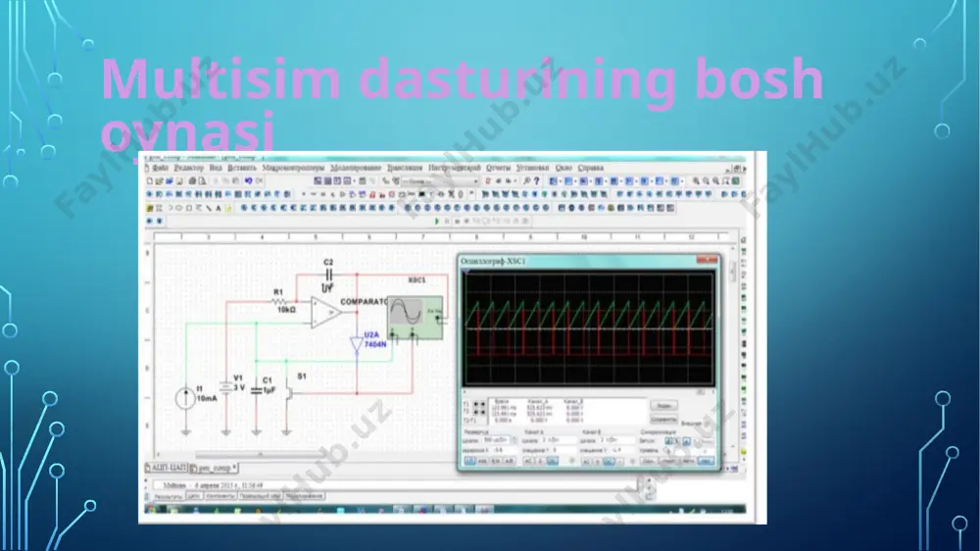980x551 pixels.
Task: Open the Инструментарий menu
Action: (x=455, y=168)
